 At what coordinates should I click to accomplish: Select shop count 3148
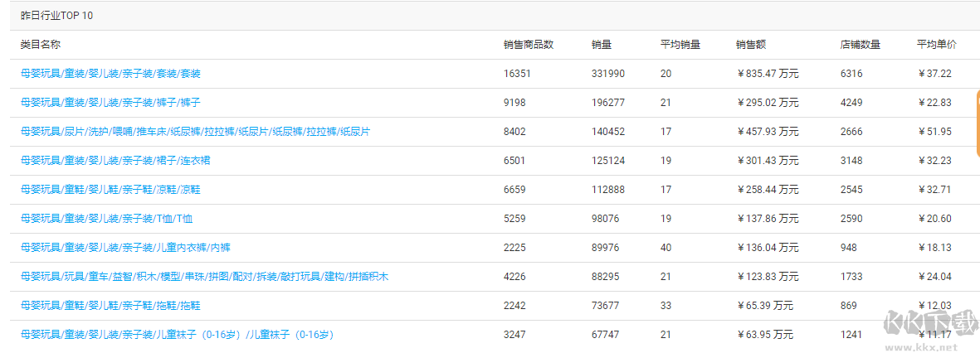(x=852, y=160)
